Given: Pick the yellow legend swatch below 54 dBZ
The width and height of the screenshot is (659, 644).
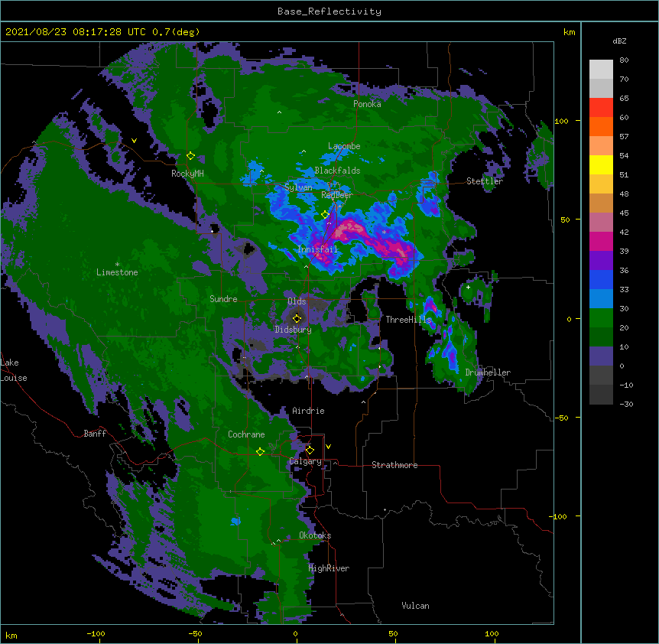Looking at the screenshot, I should [601, 165].
